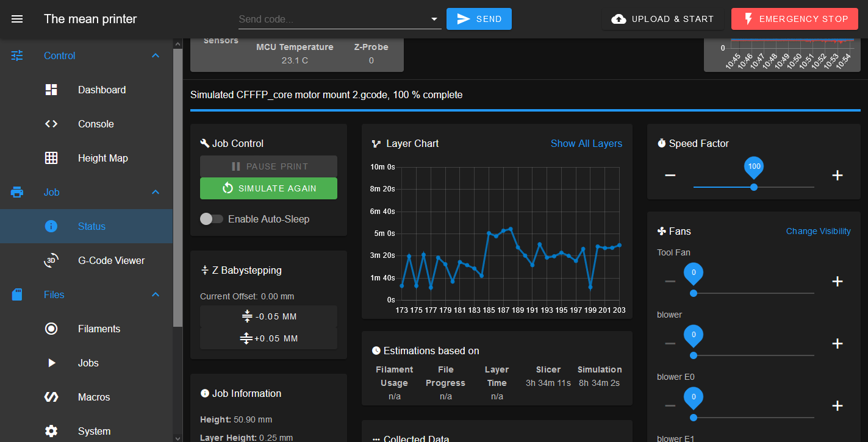The width and height of the screenshot is (868, 442).
Task: Collapse the Job section chevron
Action: click(156, 192)
